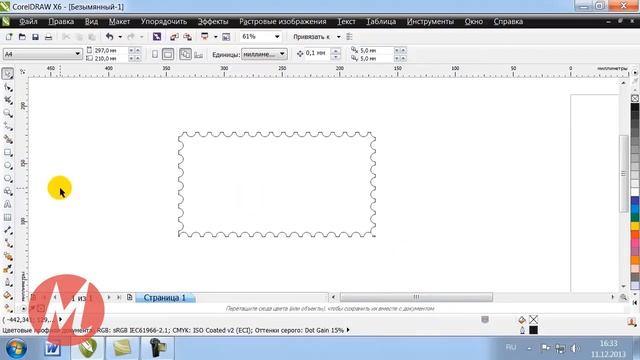Open a file using folder icon

point(22,37)
